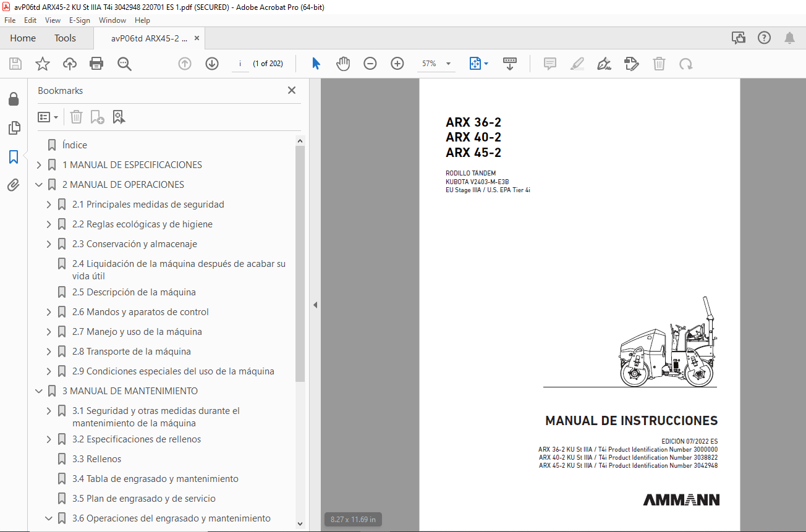The height and width of the screenshot is (532, 806).
Task: Go to 2.5 Descripción de la máquina
Action: point(134,292)
